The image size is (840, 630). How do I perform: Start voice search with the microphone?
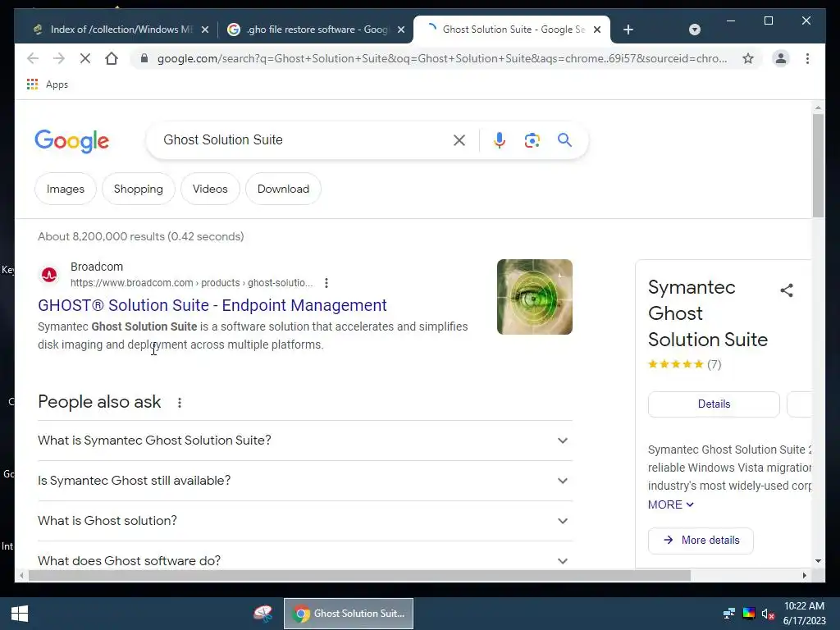499,140
